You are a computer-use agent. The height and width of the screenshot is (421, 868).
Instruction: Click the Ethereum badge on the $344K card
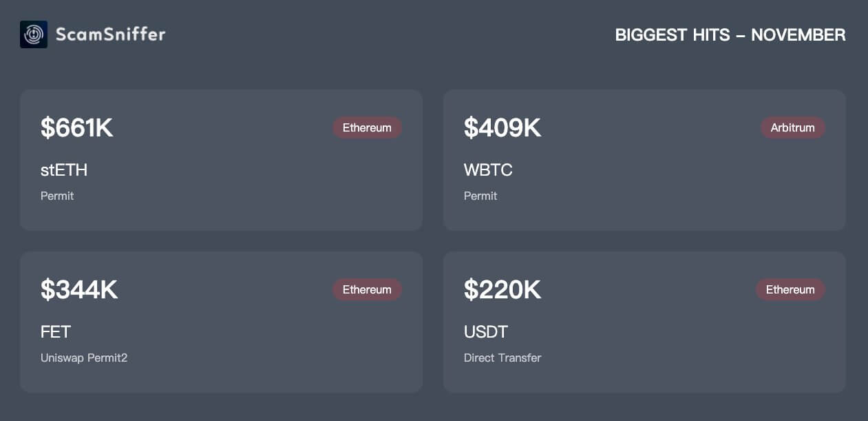(367, 289)
